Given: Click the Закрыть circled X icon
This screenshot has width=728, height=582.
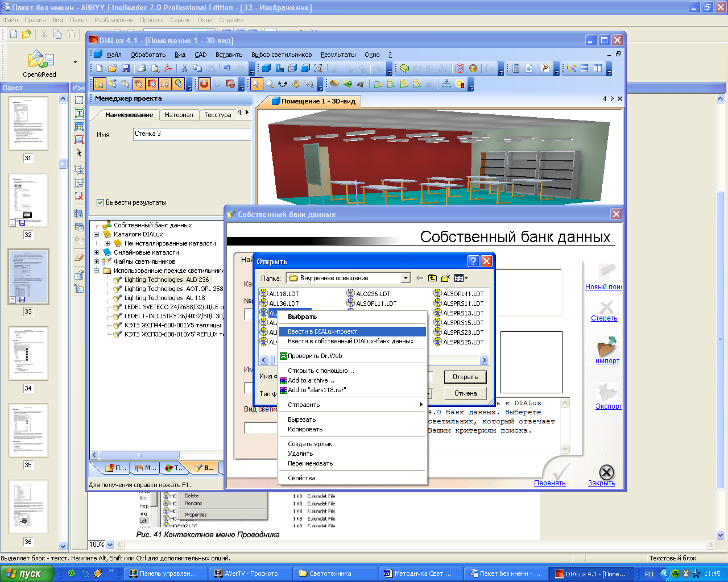Looking at the screenshot, I should coord(606,472).
